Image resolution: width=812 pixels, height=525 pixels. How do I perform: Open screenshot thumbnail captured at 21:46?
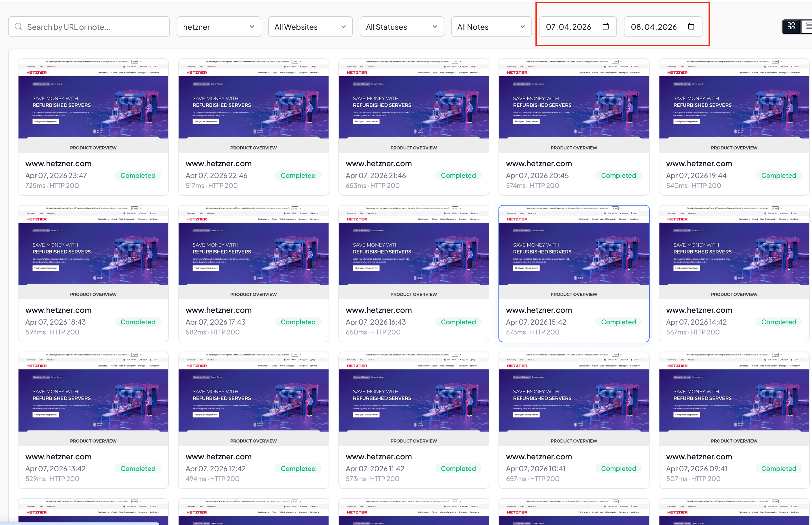coord(414,106)
